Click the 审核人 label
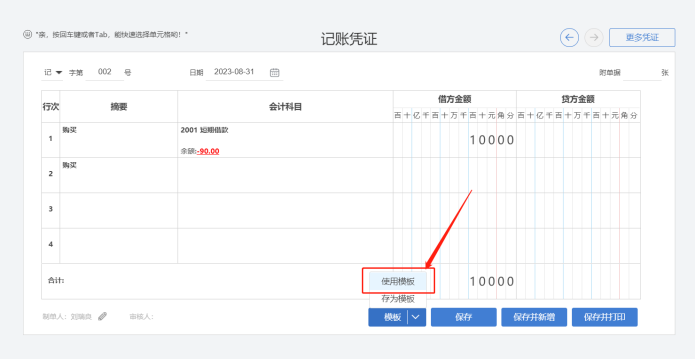 (141, 316)
